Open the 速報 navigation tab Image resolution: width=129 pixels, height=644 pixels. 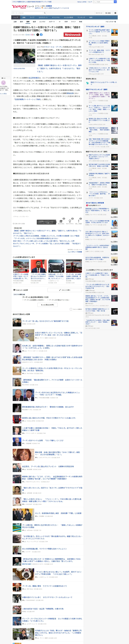(x=24, y=17)
